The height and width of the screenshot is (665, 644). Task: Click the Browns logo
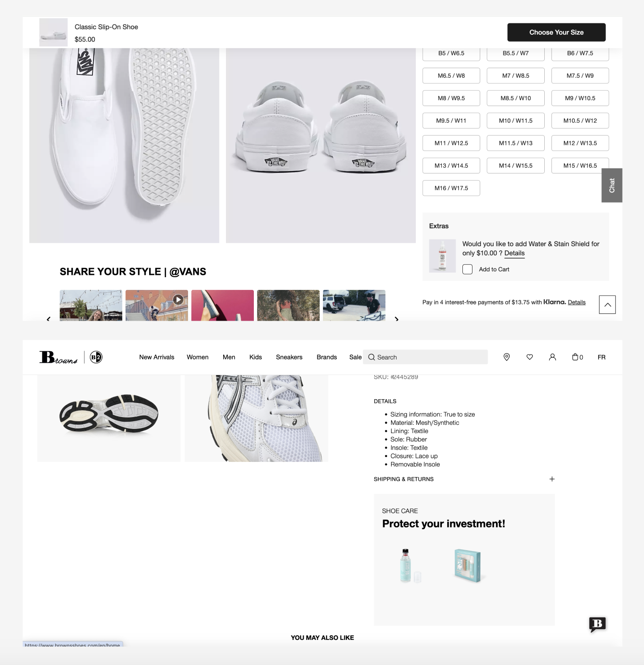click(x=59, y=357)
